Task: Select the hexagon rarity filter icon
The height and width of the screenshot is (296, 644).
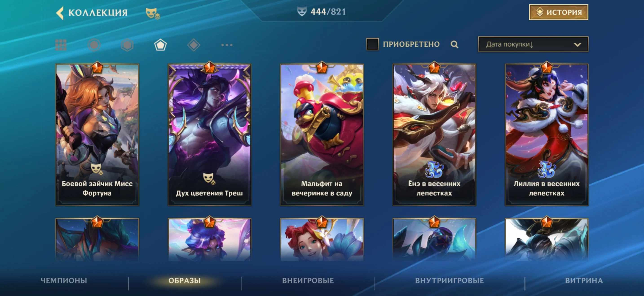Action: [127, 45]
